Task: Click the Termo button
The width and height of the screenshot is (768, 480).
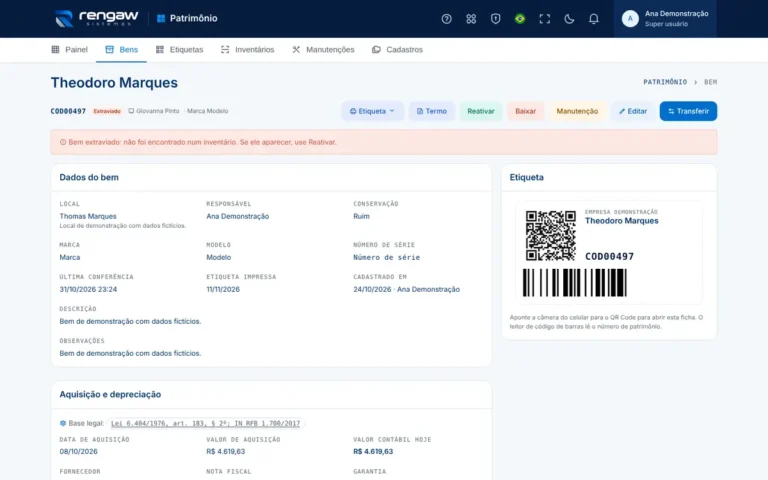Action: [x=432, y=111]
